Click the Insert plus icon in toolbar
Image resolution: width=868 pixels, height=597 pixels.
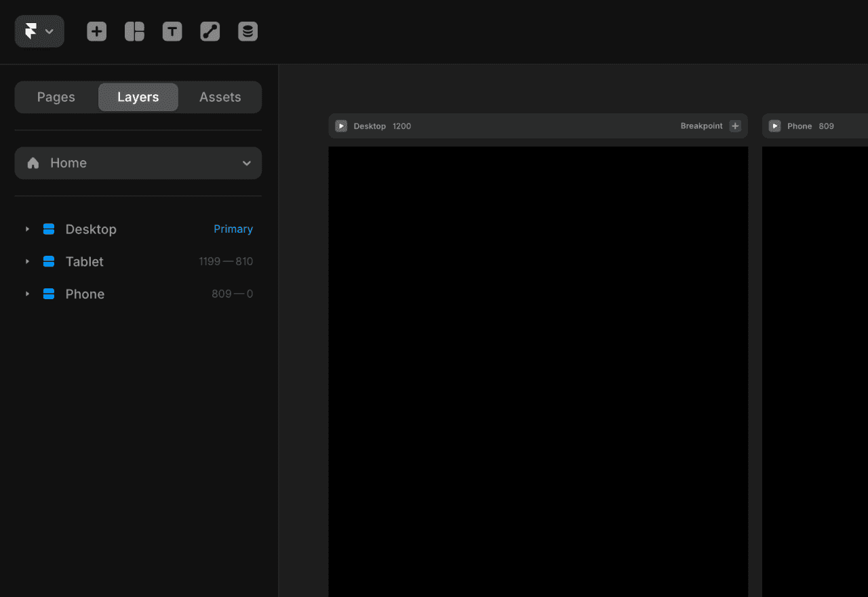coord(97,31)
